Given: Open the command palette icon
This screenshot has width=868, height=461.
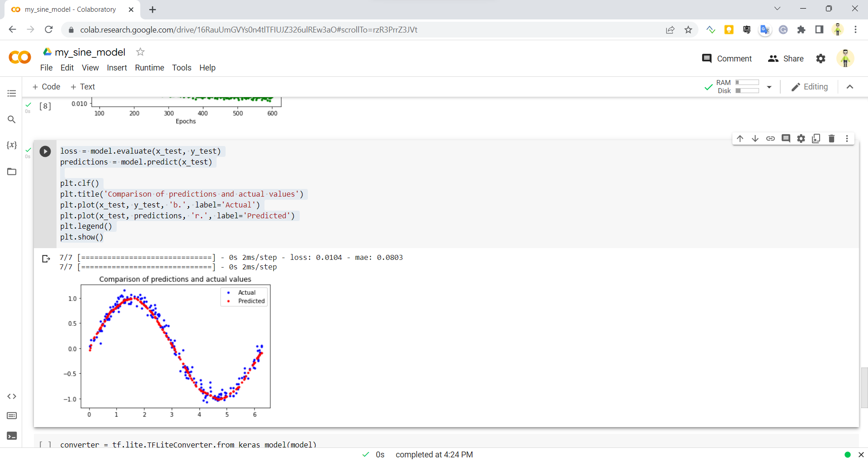Looking at the screenshot, I should (x=12, y=416).
